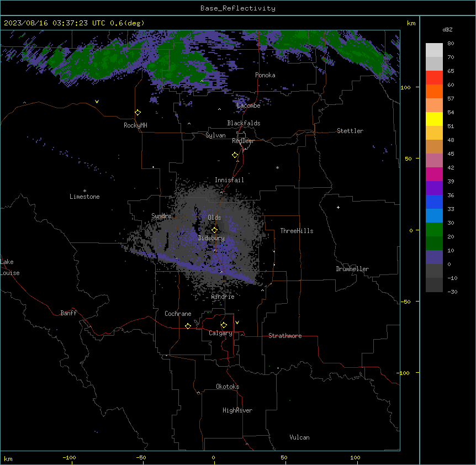Click the Drumheller label
The image size is (476, 465).
[x=352, y=269]
